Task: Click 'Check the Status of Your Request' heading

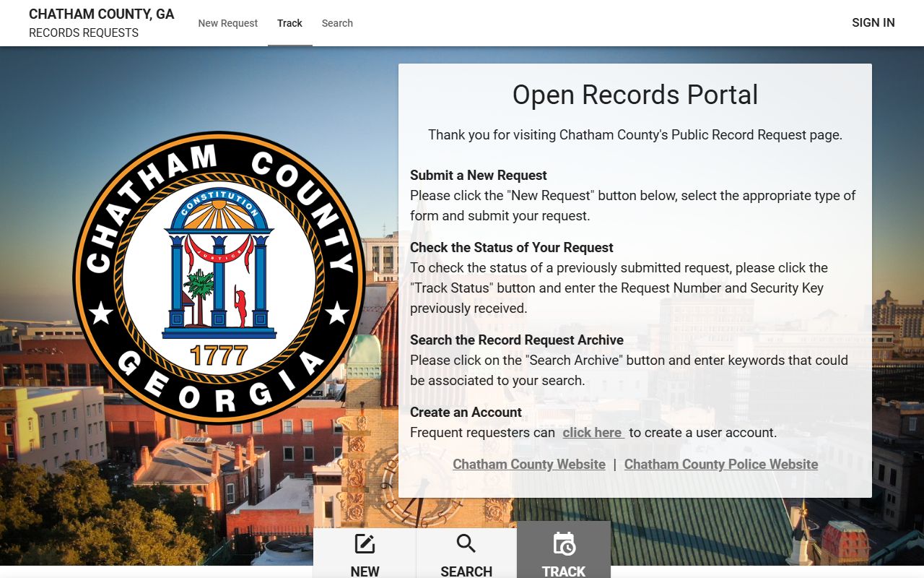Action: coord(512,248)
